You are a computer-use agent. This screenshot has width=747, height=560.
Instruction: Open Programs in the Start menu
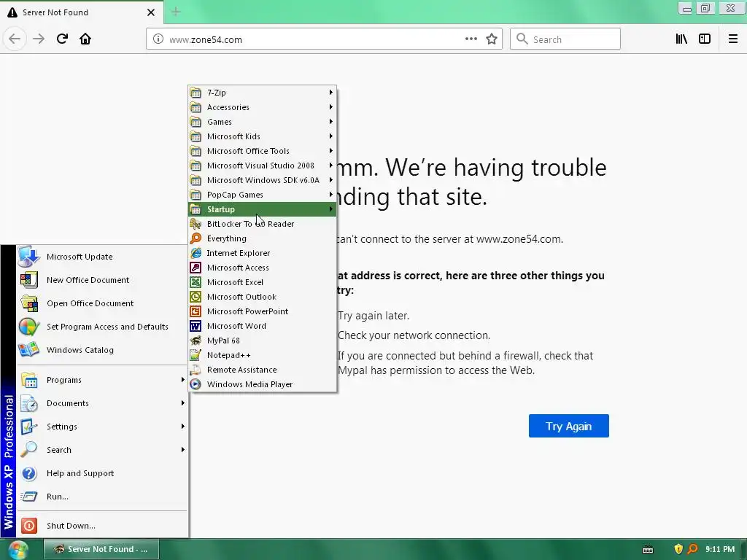(x=102, y=379)
